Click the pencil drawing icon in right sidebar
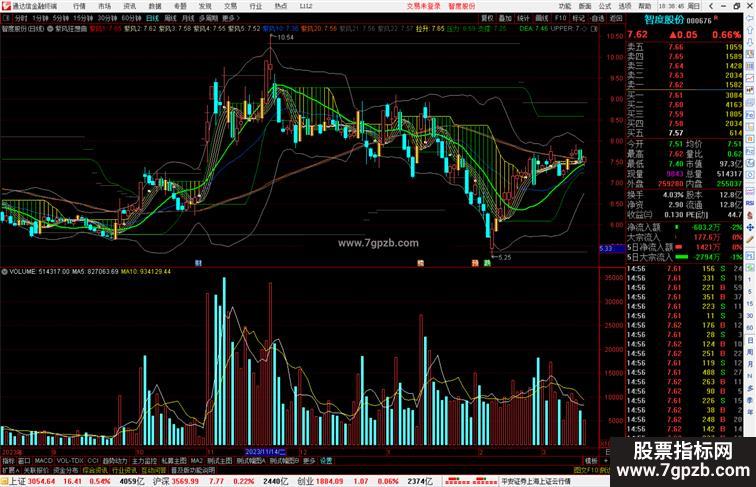756x487 pixels. [x=750, y=240]
